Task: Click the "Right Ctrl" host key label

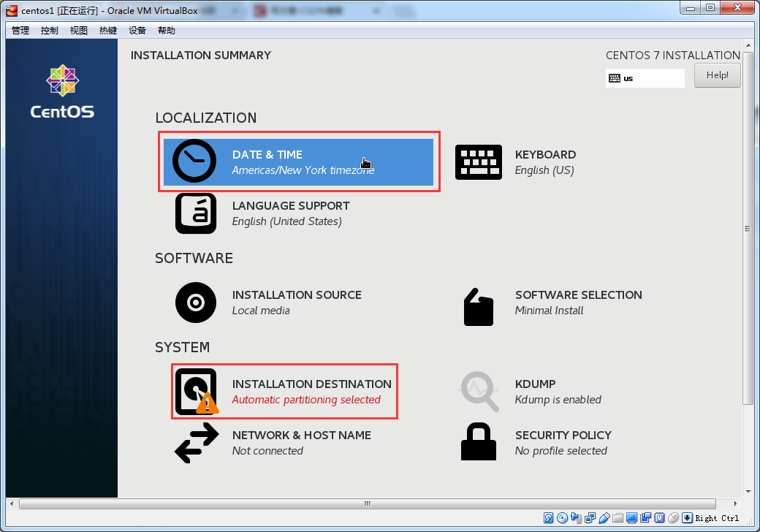Action: tap(717, 518)
